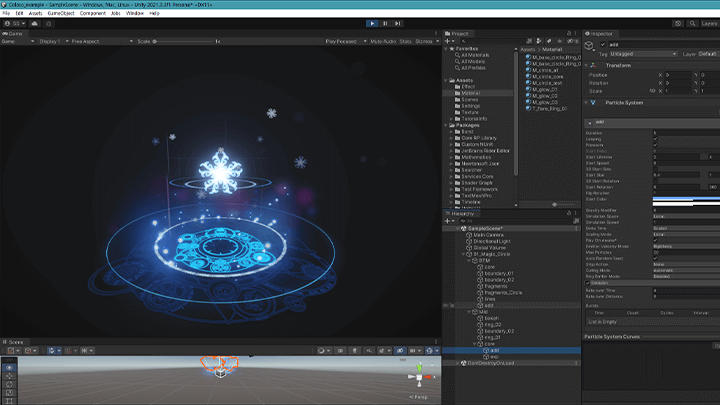Click the Start Color gradient swatch

[x=686, y=201]
